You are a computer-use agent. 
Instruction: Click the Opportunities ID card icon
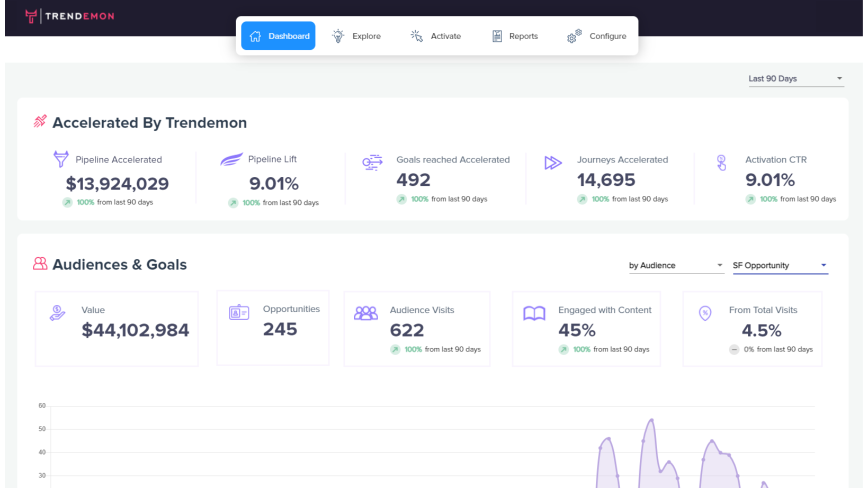[239, 312]
